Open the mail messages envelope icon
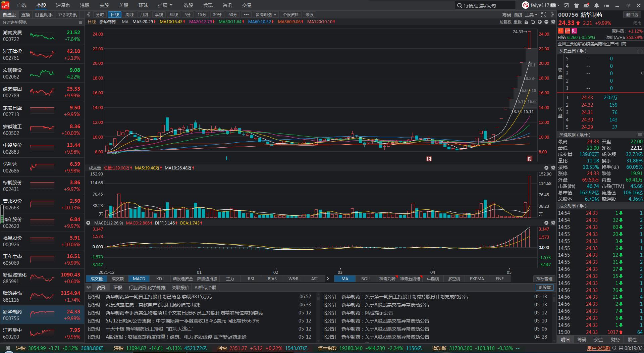This screenshot has height=353, width=644. [x=587, y=5]
